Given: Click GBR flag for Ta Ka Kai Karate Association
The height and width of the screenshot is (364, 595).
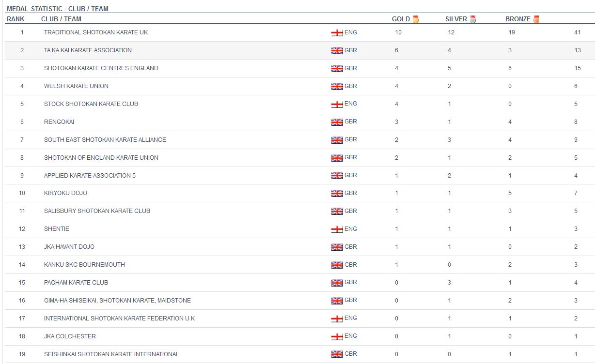Looking at the screenshot, I should click(337, 51).
